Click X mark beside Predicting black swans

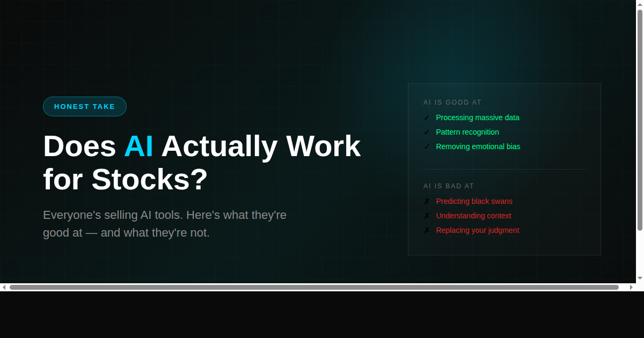pyautogui.click(x=427, y=201)
